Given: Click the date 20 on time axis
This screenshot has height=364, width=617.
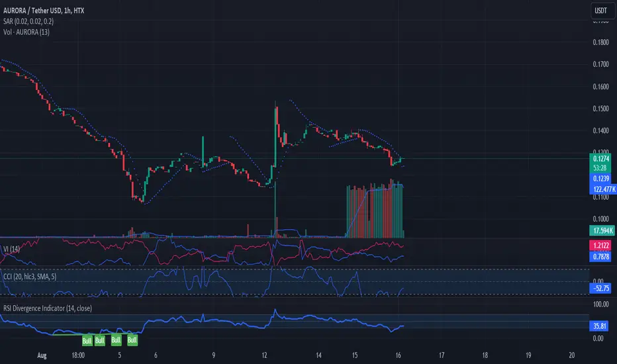Looking at the screenshot, I should 572,355.
